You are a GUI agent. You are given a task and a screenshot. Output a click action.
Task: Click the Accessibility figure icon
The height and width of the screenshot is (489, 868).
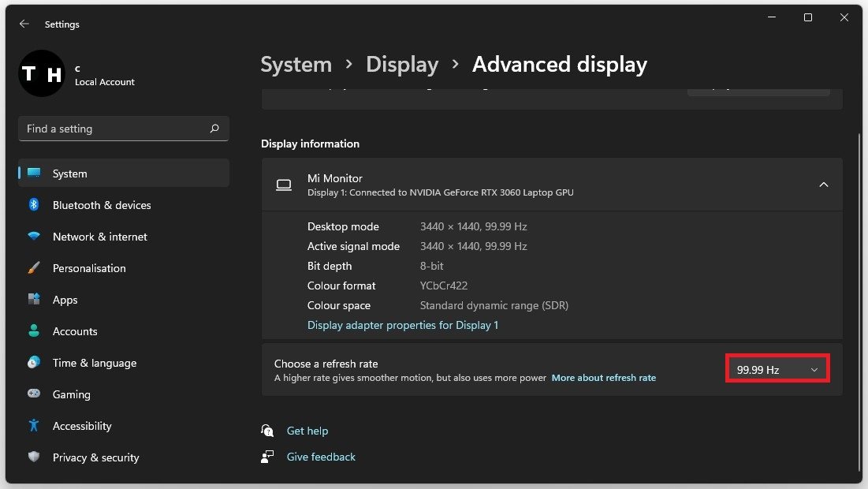coord(34,426)
